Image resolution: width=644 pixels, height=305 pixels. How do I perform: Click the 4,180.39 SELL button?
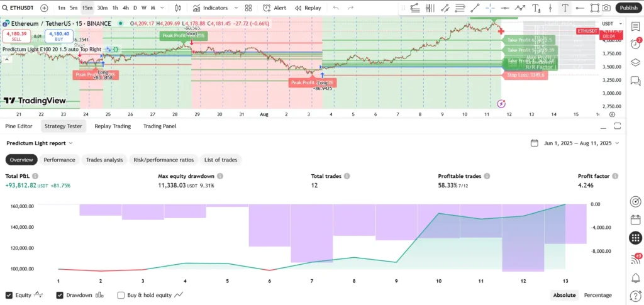[16, 36]
